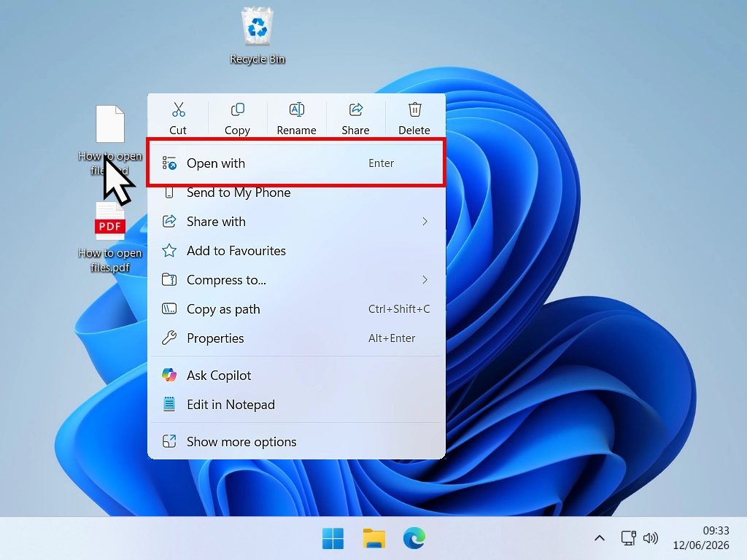Click the wrench icon beside Properties
Image resolution: width=747 pixels, height=560 pixels.
[169, 338]
